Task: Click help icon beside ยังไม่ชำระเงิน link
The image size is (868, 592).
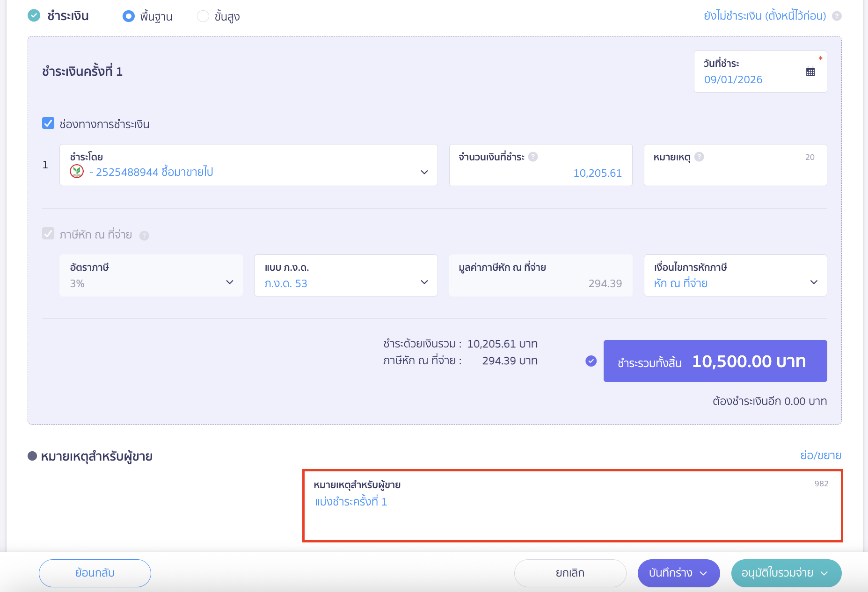Action: 837,16
